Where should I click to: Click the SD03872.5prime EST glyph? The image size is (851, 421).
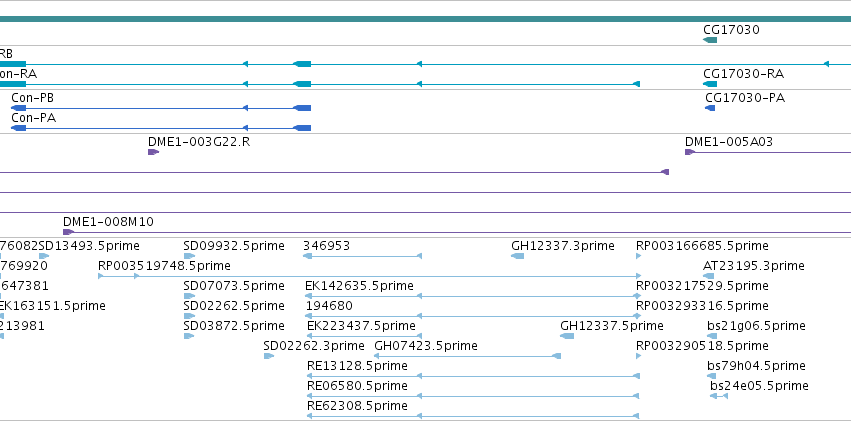[189, 336]
